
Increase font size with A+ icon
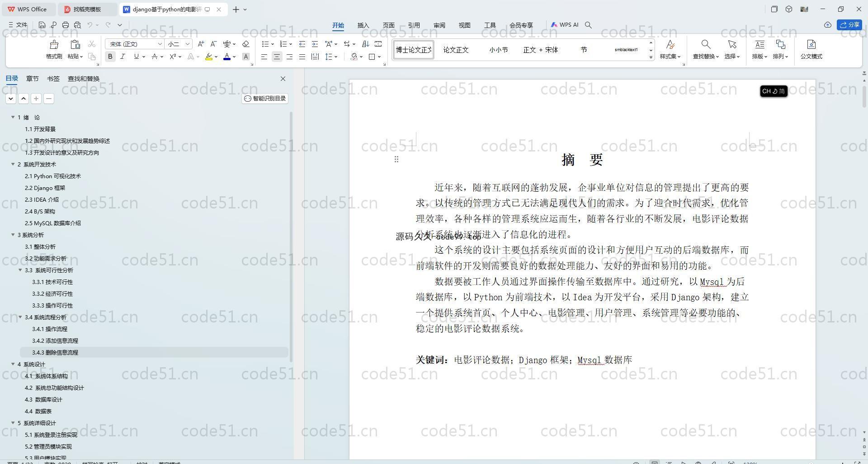point(201,44)
